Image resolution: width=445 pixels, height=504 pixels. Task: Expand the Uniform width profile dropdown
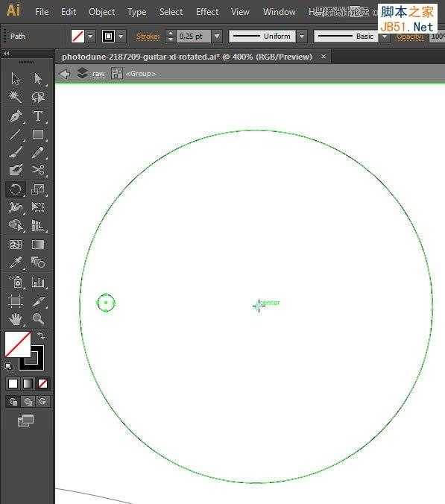[x=302, y=36]
